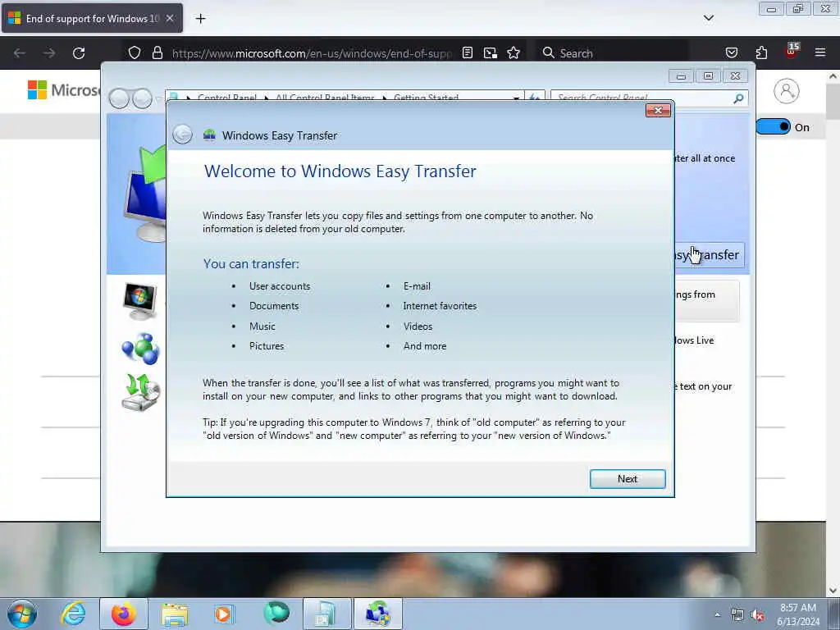Click Control Panel window back button
This screenshot has width=840, height=630.
[x=119, y=98]
